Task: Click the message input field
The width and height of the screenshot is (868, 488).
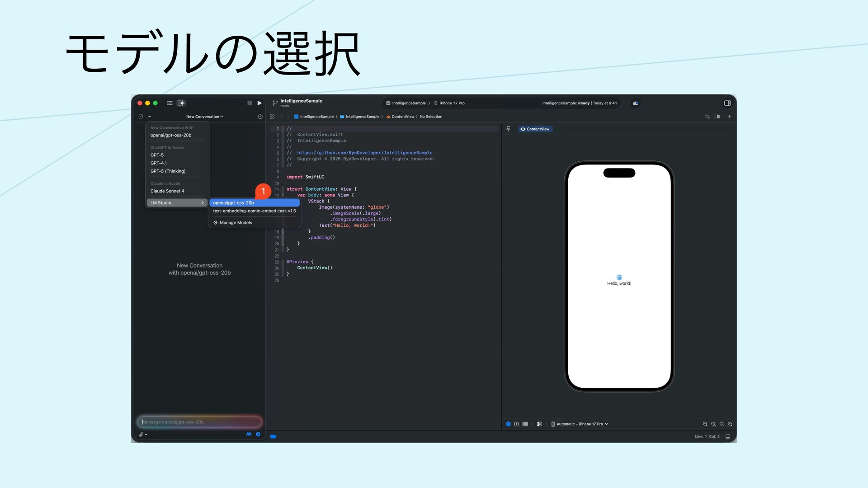Action: [199, 422]
